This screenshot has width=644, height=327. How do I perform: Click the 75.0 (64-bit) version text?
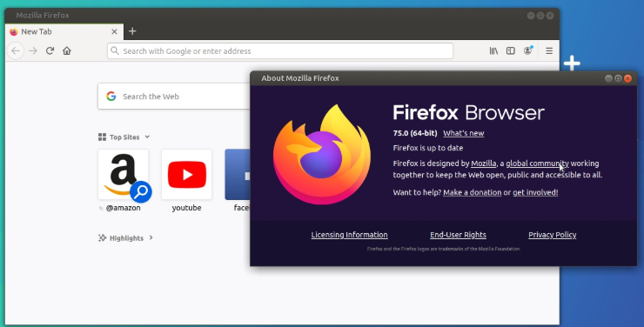[415, 133]
